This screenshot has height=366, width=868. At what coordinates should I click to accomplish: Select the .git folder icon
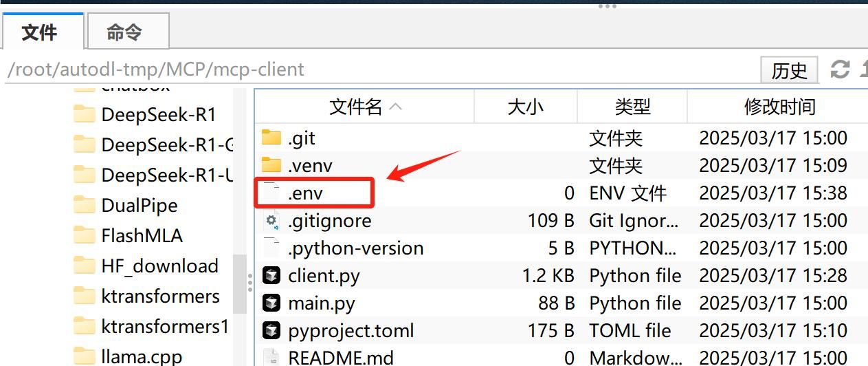271,138
